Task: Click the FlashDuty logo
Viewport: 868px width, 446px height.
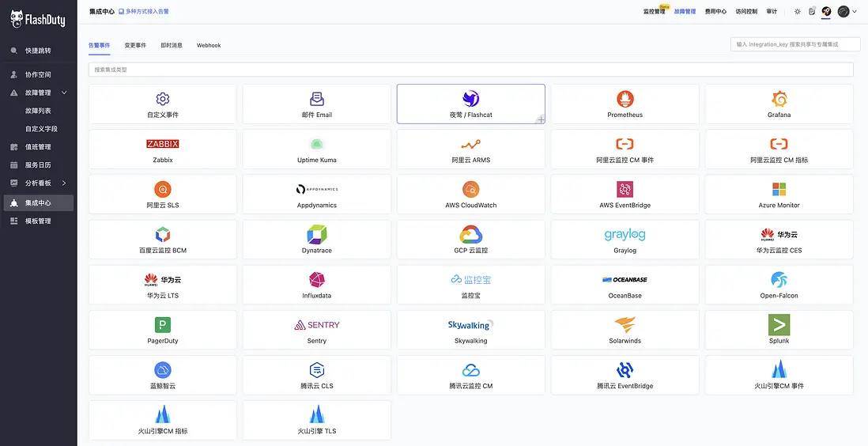Action: pos(38,20)
